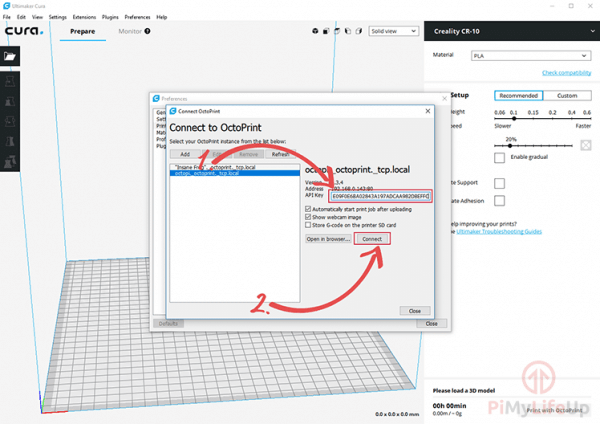Screen dimensions: 600x424
Task: Open the Preferences menu
Action: coord(137,17)
